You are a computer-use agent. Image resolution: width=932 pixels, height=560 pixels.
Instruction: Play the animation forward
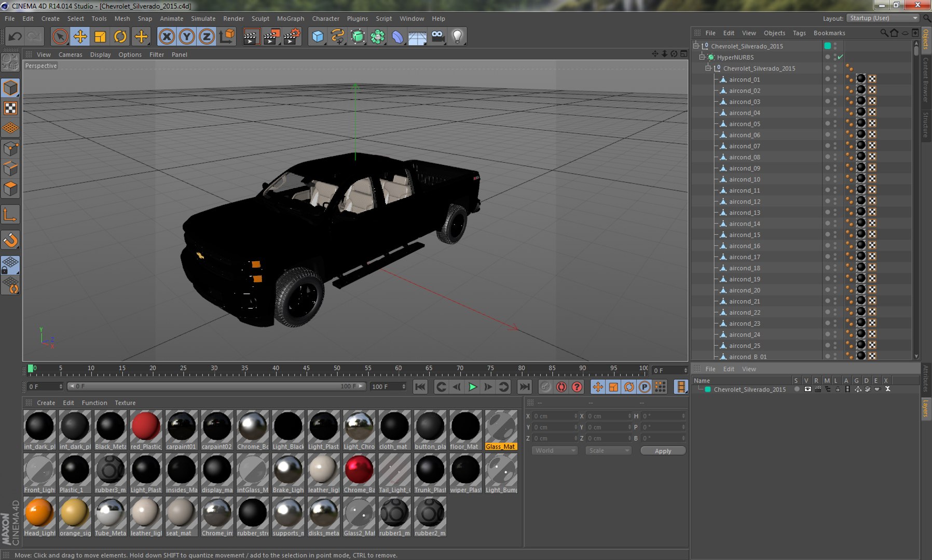click(472, 387)
